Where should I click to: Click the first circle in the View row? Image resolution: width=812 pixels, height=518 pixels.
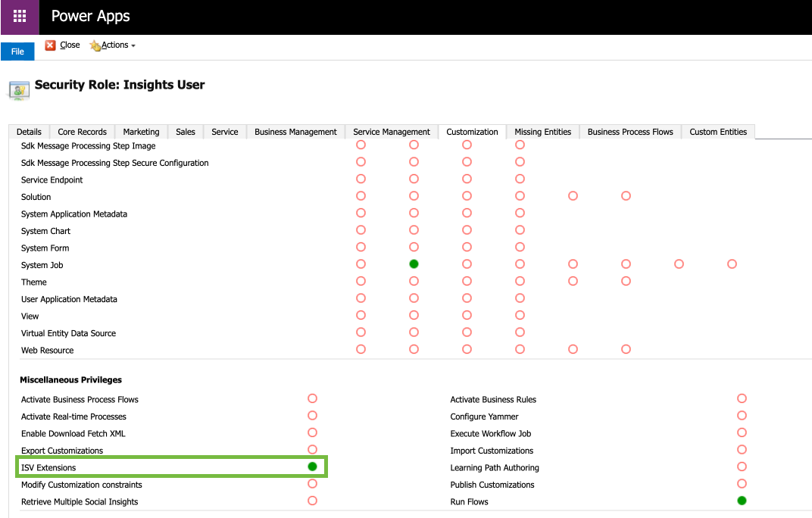pyautogui.click(x=361, y=315)
